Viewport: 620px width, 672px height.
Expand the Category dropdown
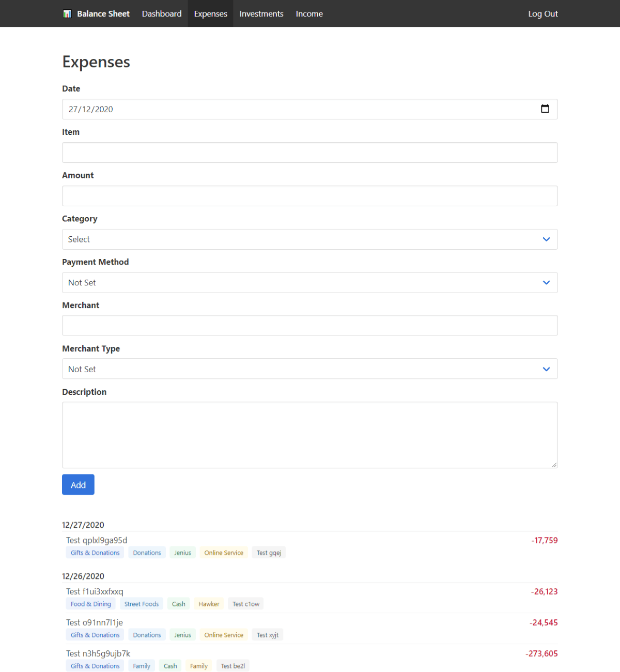[309, 239]
